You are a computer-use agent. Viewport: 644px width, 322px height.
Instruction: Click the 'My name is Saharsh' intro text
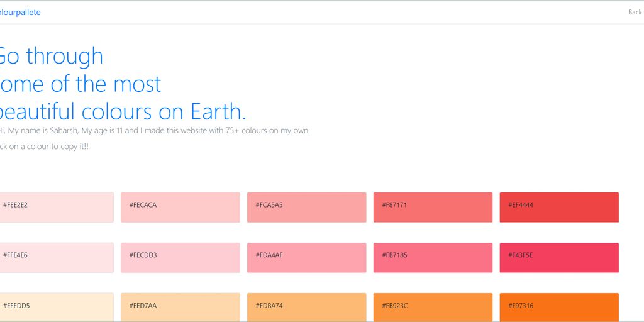tap(155, 131)
